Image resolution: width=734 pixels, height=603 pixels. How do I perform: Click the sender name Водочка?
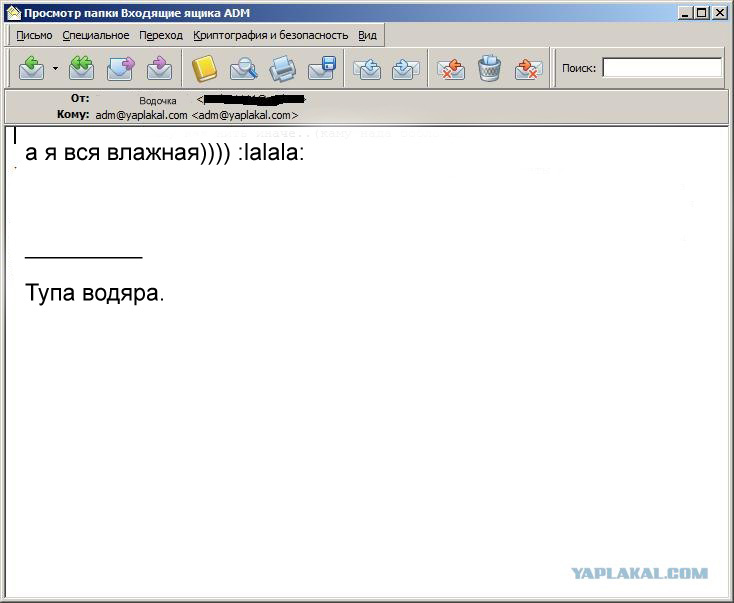tap(158, 101)
